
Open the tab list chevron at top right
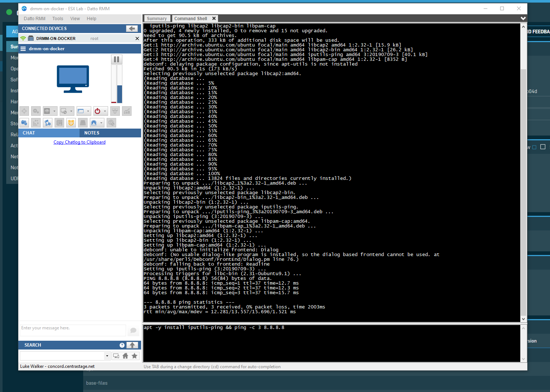tap(523, 18)
